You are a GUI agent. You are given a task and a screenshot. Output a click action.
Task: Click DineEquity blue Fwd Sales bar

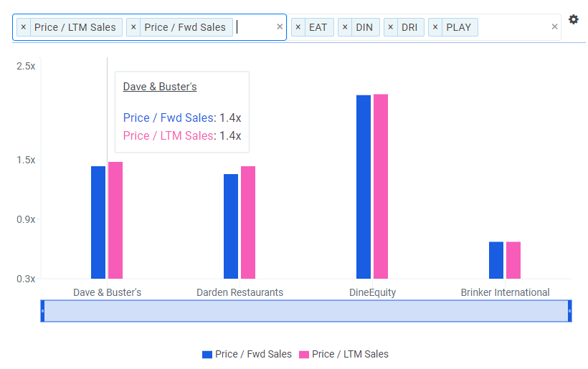coord(364,187)
